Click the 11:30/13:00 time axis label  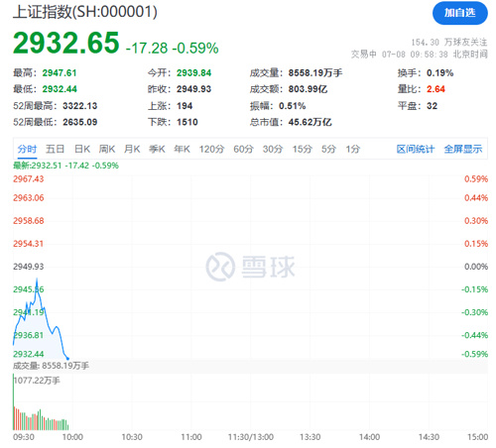(251, 437)
